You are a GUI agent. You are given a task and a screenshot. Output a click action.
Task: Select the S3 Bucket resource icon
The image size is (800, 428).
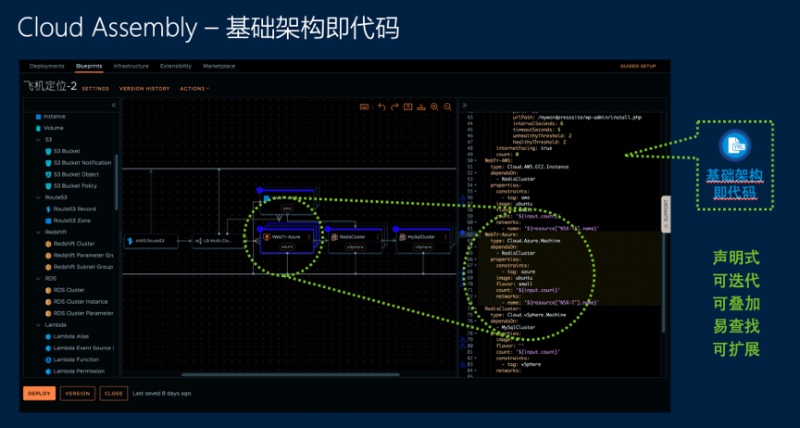pos(47,151)
